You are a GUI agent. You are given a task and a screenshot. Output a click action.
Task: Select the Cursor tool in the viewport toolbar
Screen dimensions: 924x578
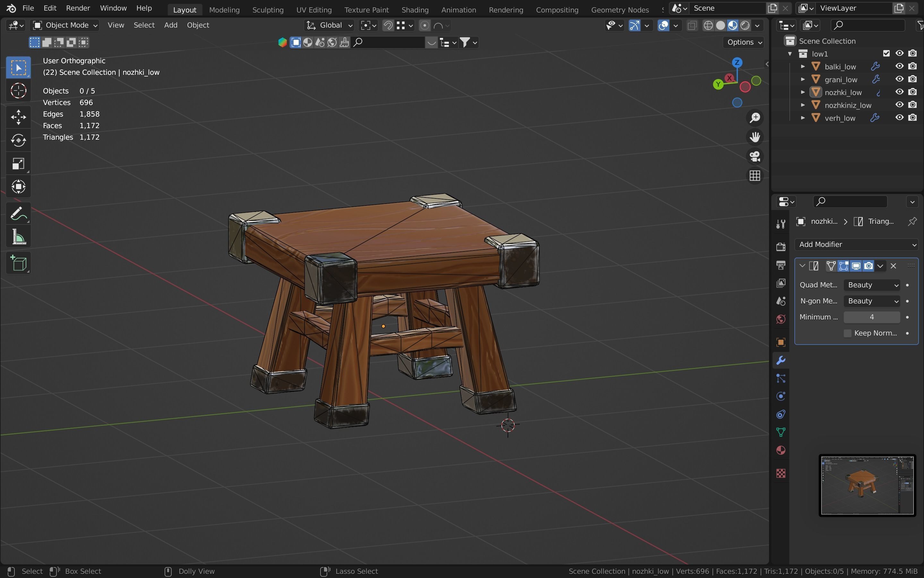tap(18, 91)
